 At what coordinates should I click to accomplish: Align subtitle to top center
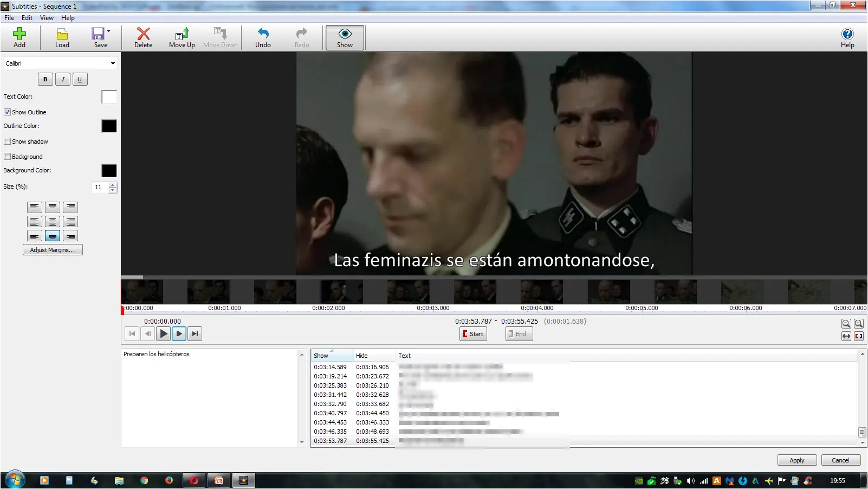tap(53, 207)
